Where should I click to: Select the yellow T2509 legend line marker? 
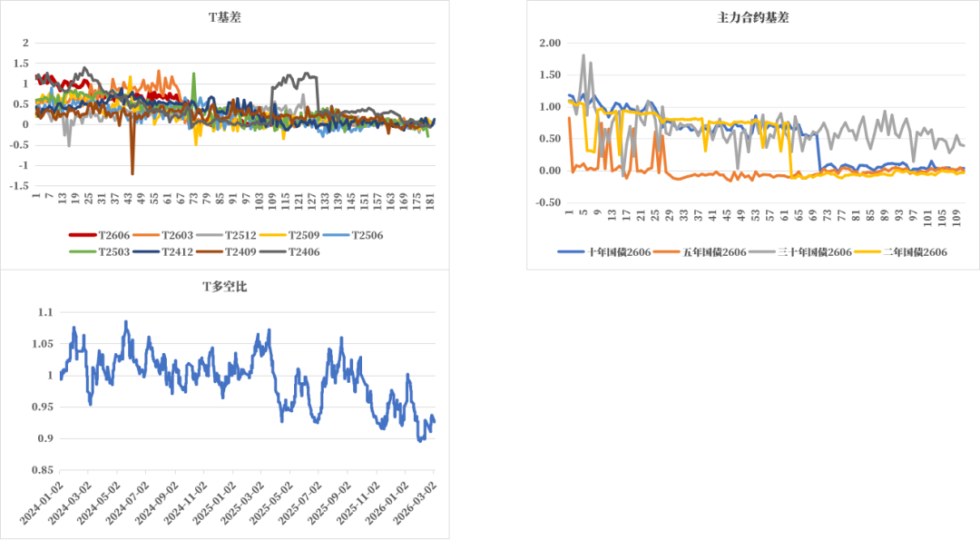273,234
